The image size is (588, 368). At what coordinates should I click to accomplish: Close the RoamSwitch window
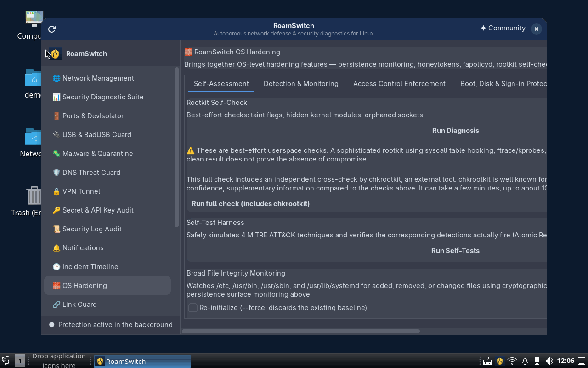pos(536,29)
